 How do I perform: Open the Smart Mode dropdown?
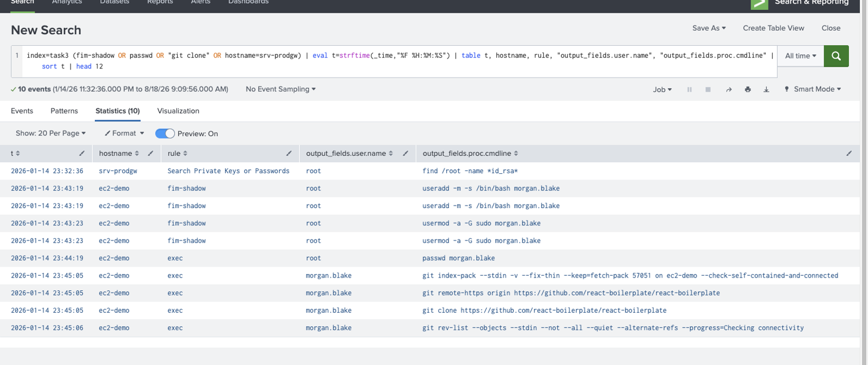(x=817, y=89)
